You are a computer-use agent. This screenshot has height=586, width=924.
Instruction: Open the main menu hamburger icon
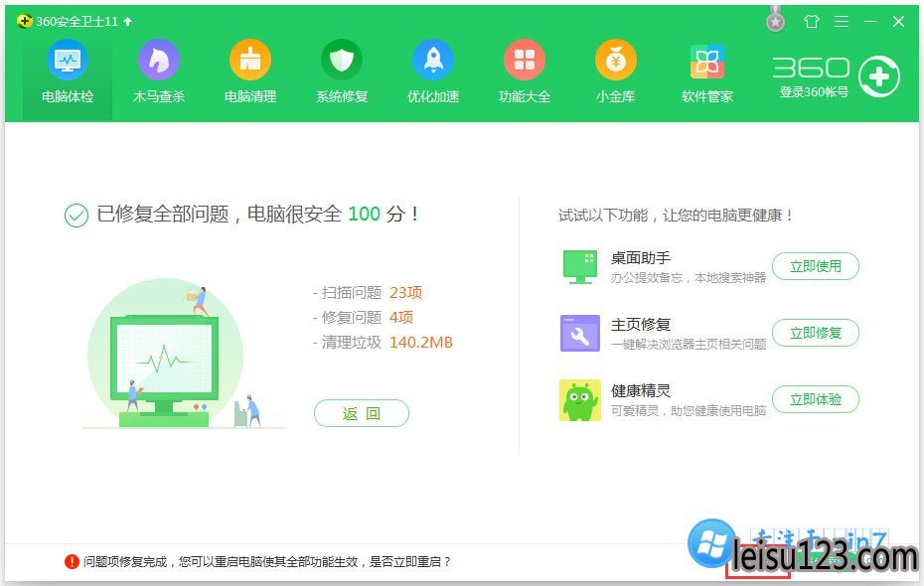click(x=842, y=22)
